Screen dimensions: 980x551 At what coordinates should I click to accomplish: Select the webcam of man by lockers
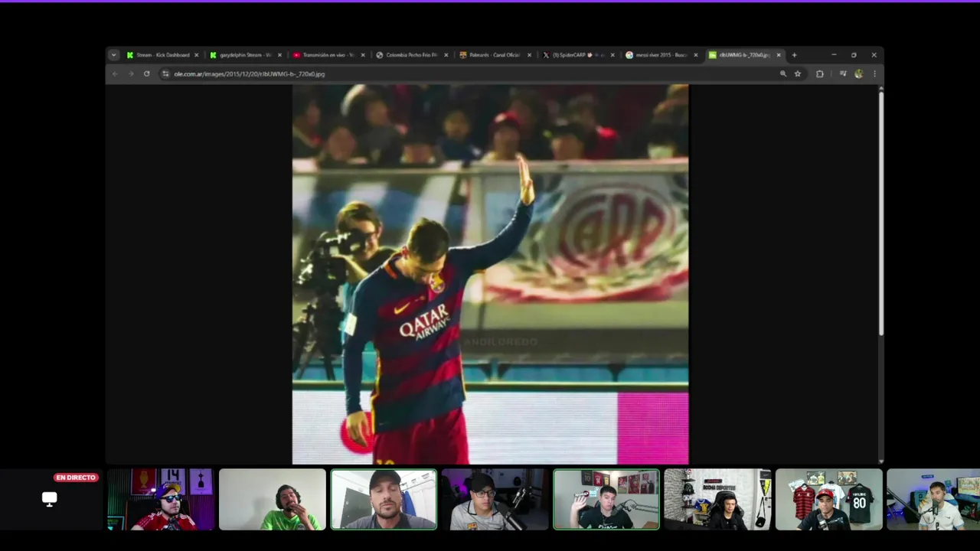[x=384, y=499]
